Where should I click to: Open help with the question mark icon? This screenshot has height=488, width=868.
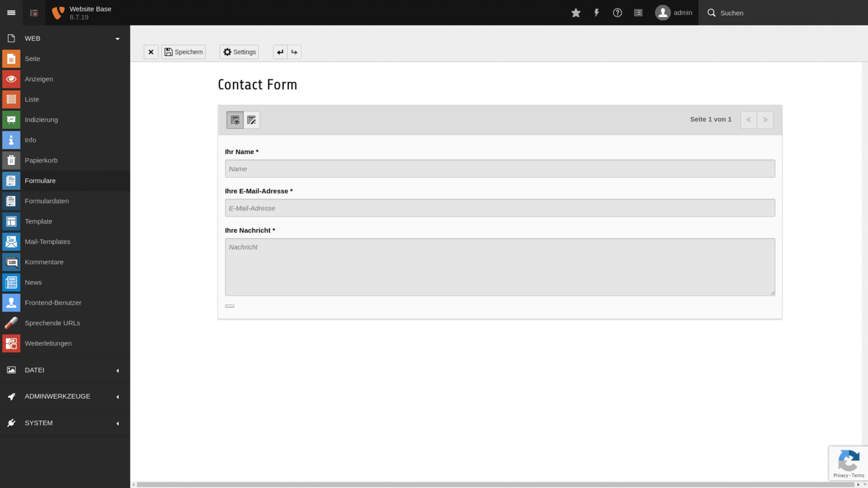(x=617, y=12)
